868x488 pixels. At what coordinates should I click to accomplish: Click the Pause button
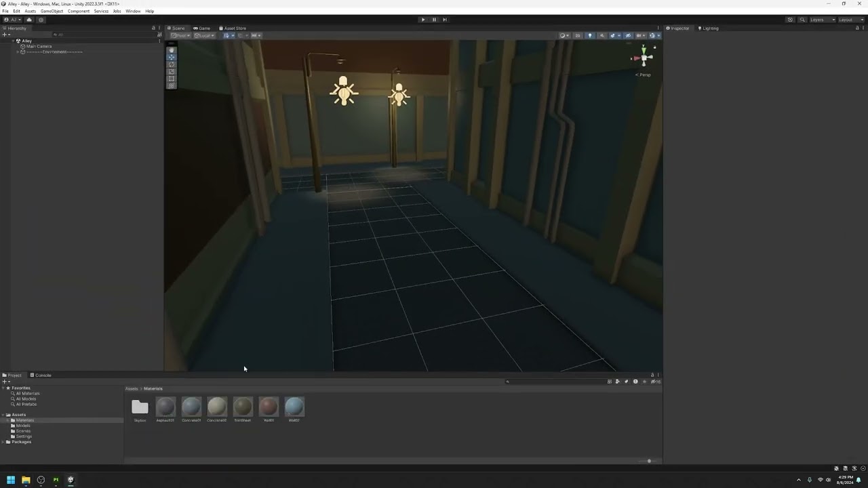click(434, 20)
